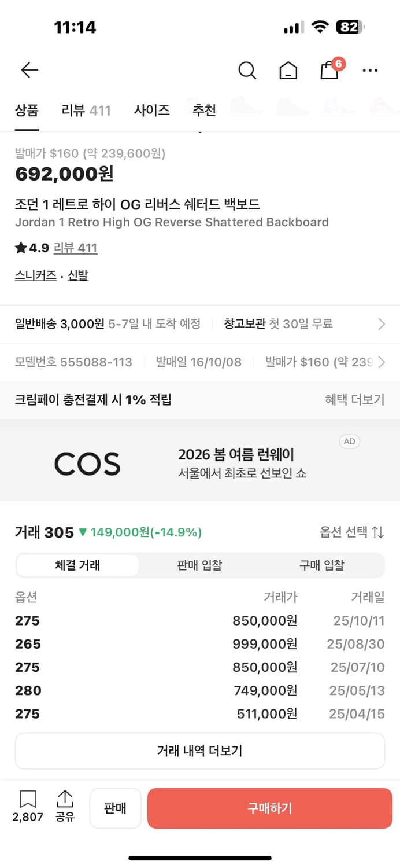The width and height of the screenshot is (400, 868).
Task: Go to the home screen icon
Action: click(x=288, y=70)
